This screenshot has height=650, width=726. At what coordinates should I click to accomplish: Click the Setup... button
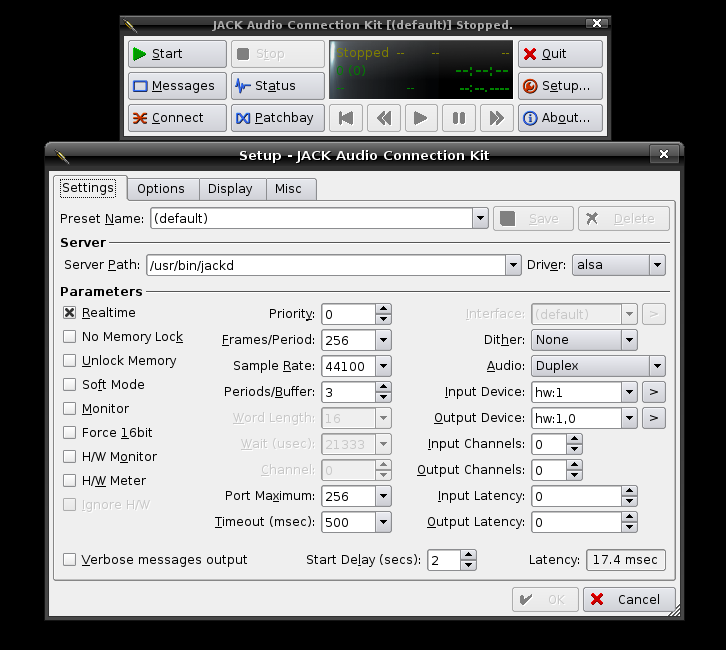tap(560, 86)
